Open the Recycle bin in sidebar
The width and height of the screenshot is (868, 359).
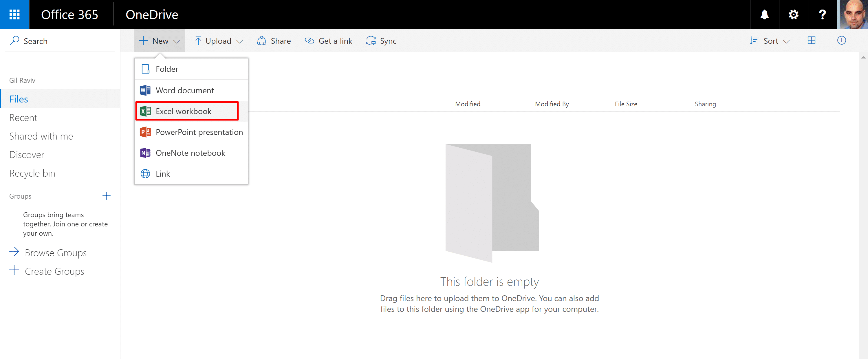pyautogui.click(x=32, y=173)
